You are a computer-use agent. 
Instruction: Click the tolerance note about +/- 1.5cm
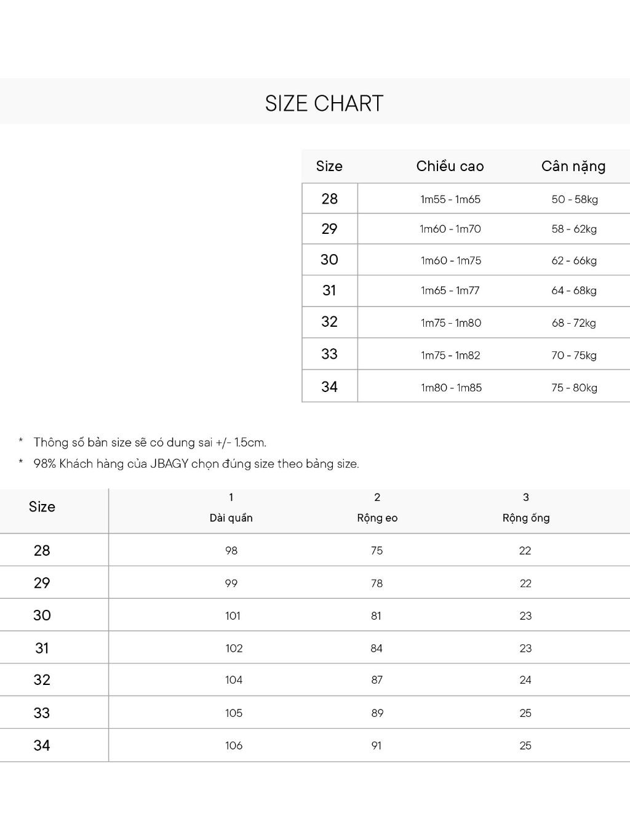(150, 442)
